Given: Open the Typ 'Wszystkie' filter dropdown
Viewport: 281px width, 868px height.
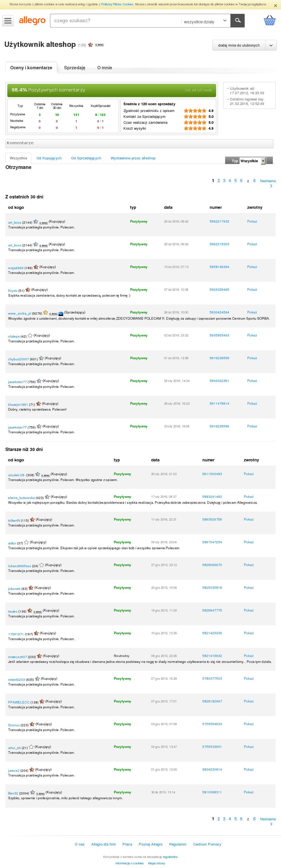Looking at the screenshot, I should tap(253, 161).
